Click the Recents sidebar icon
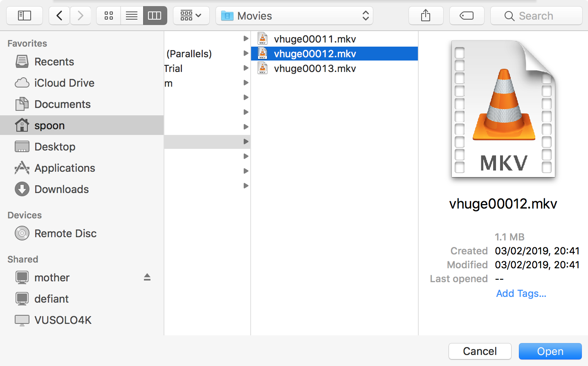Viewport: 588px width, 366px height. pos(22,62)
